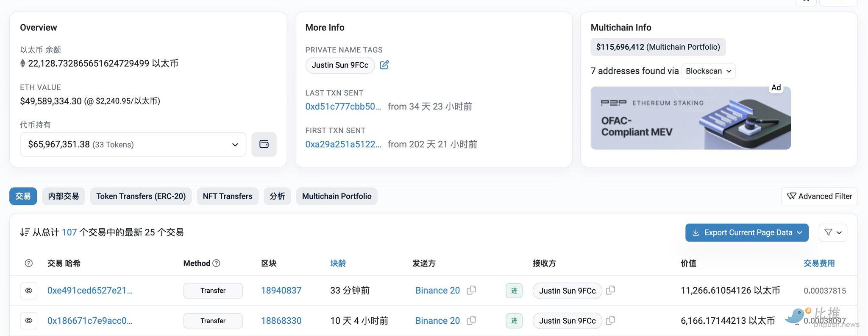This screenshot has height=336, width=868.
Task: Expand the token holdings dropdown $65,967,351.38
Action: pyautogui.click(x=133, y=144)
